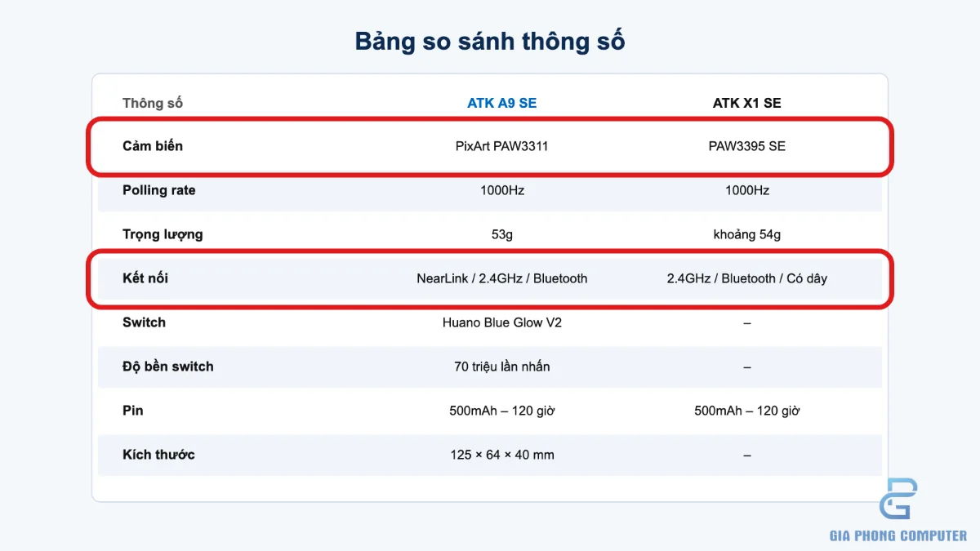Click "2.4GHz / Bluetooth / Có dây" cell
The width and height of the screenshot is (980, 551).
747,278
